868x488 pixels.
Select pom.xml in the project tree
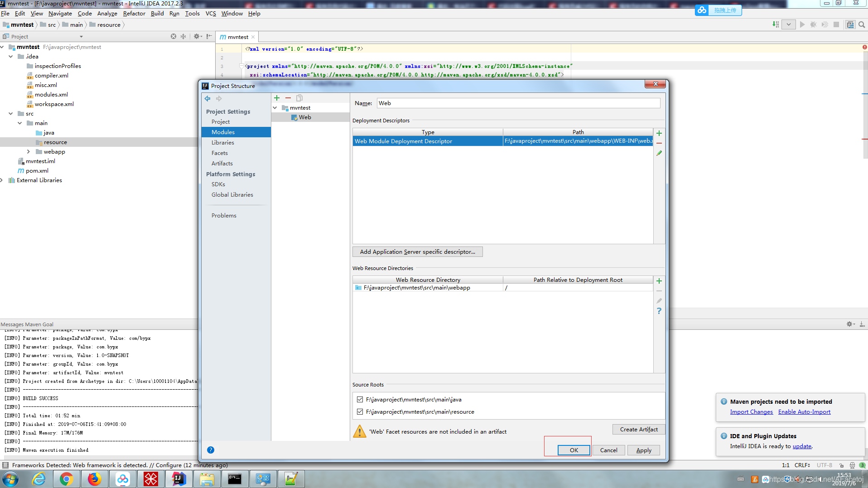(x=37, y=171)
